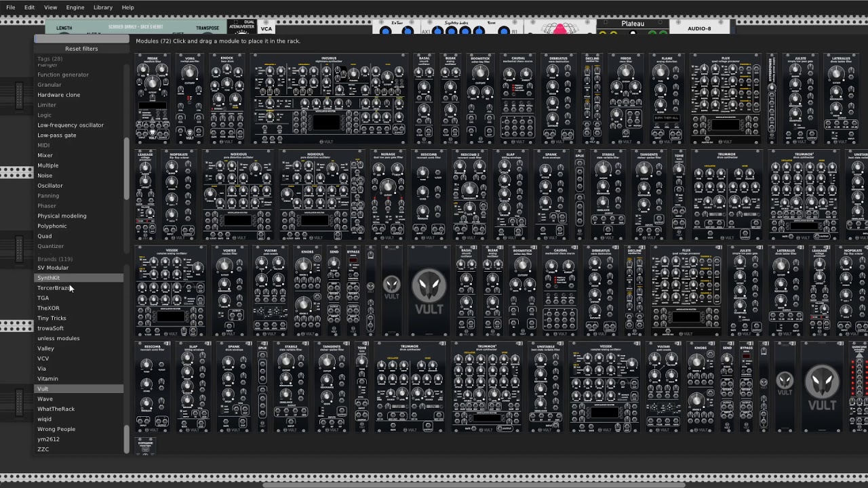Click the VCA module in the rack
This screenshot has height=488, width=868.
coord(266,27)
